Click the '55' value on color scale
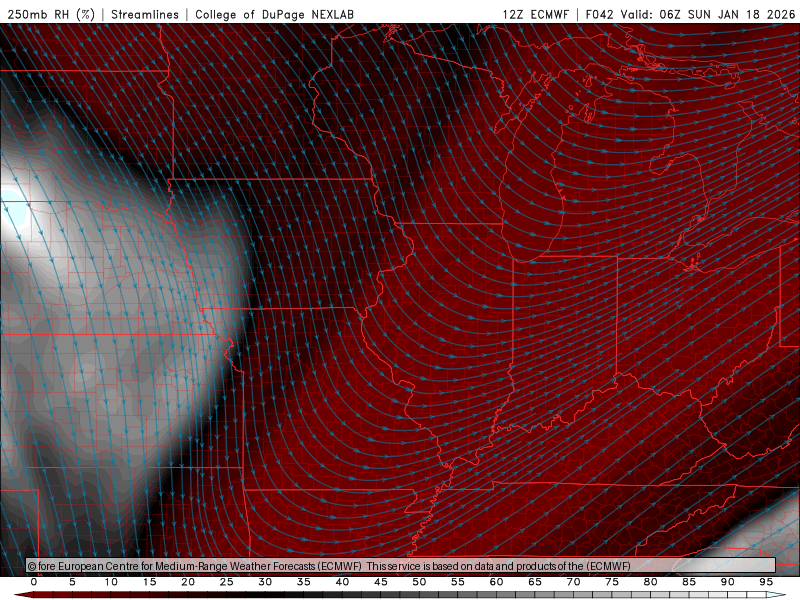 point(458,582)
